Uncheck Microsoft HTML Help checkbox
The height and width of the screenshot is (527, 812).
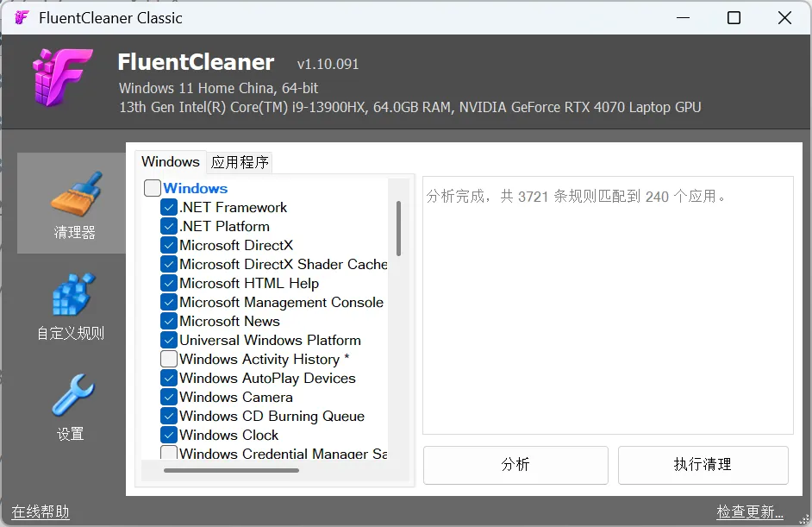coord(169,284)
